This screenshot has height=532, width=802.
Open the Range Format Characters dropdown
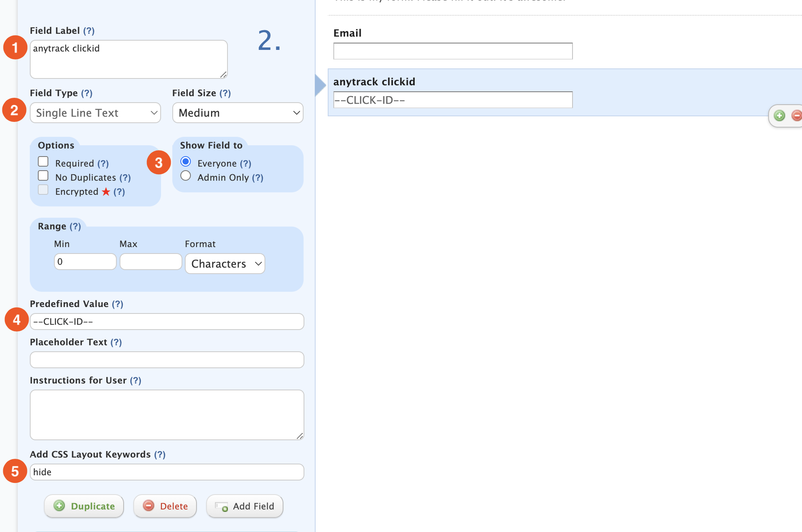225,264
